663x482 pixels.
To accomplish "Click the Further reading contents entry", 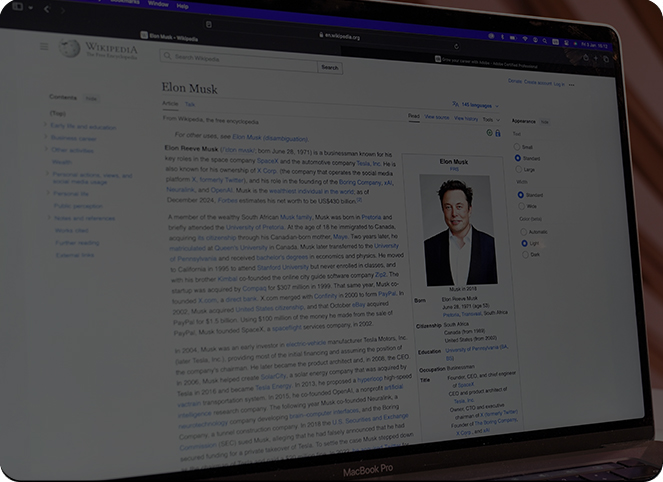I will click(77, 243).
